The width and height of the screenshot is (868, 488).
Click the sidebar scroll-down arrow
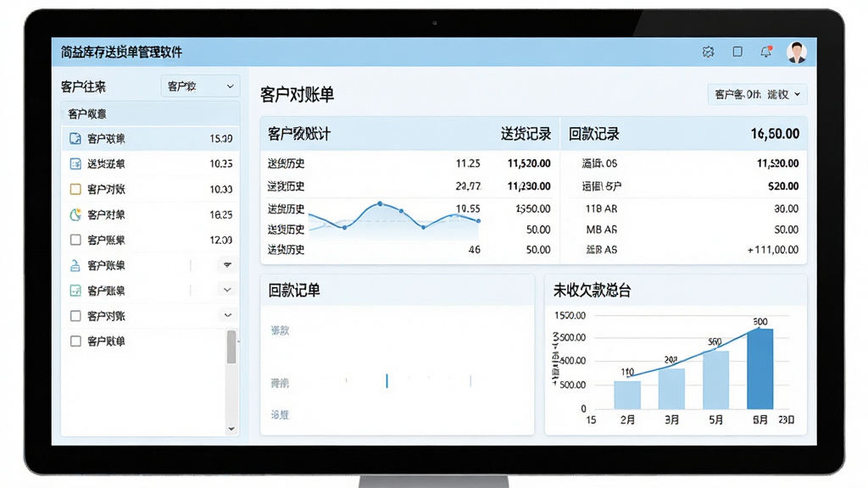click(231, 428)
